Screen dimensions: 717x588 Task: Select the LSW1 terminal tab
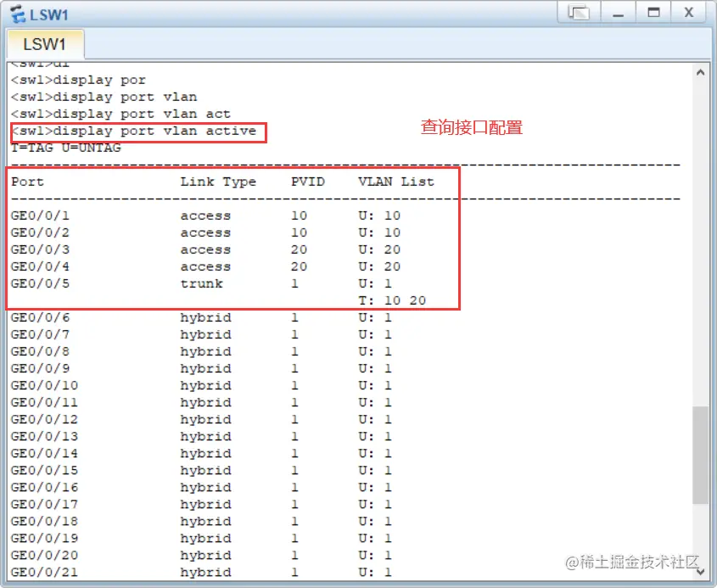click(45, 44)
